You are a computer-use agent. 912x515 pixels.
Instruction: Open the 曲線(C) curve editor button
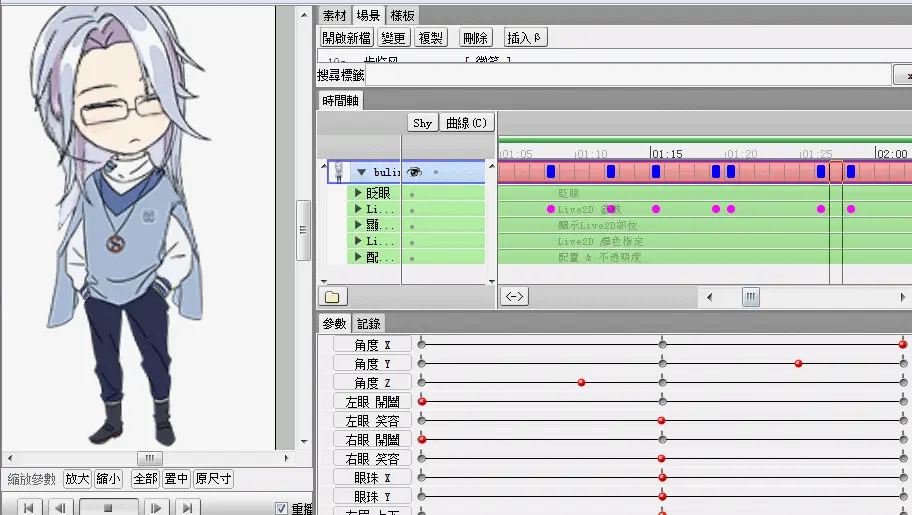[x=466, y=123]
